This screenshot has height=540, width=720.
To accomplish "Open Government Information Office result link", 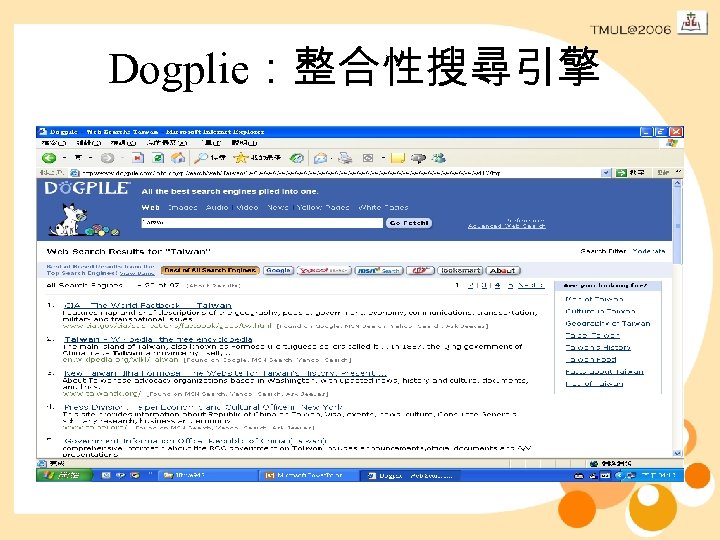I will click(x=195, y=441).
